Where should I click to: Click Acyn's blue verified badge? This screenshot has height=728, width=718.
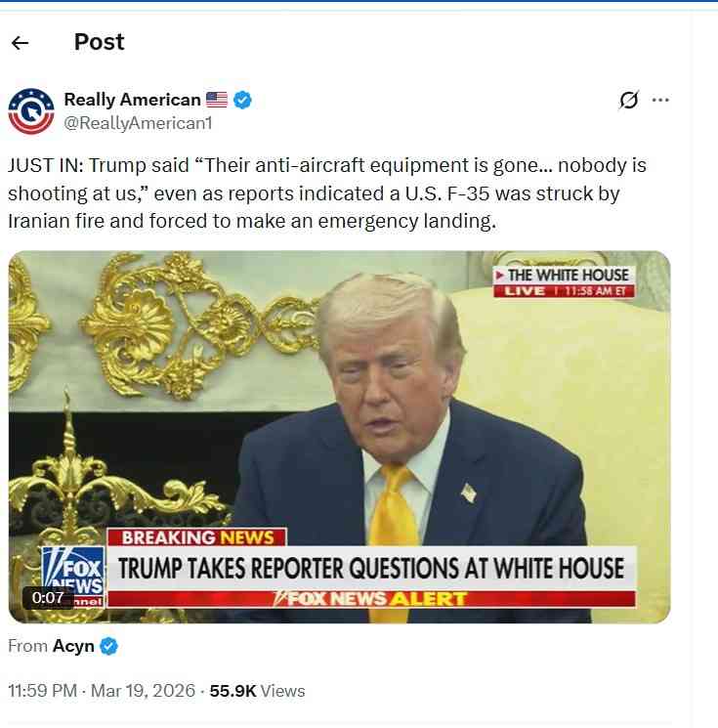(109, 646)
